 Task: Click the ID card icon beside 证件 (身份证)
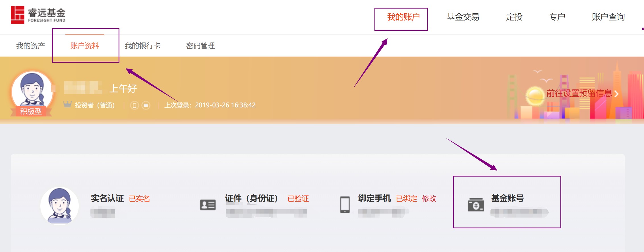click(x=208, y=205)
